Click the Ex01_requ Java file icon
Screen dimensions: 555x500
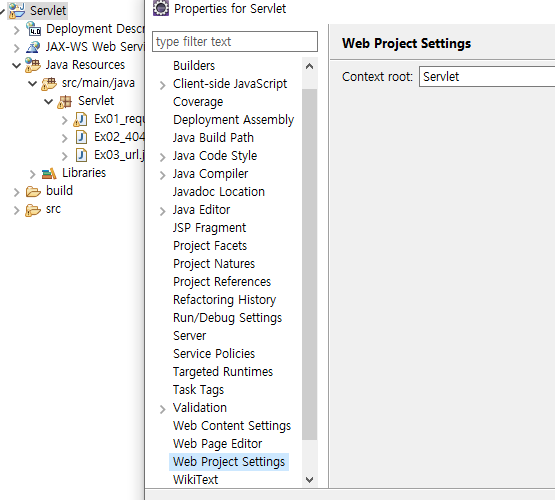(x=81, y=119)
